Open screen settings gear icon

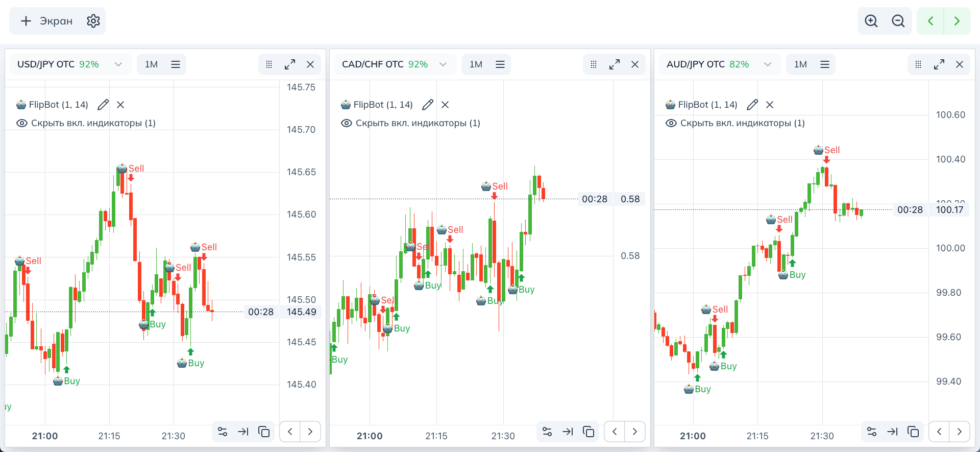click(93, 21)
